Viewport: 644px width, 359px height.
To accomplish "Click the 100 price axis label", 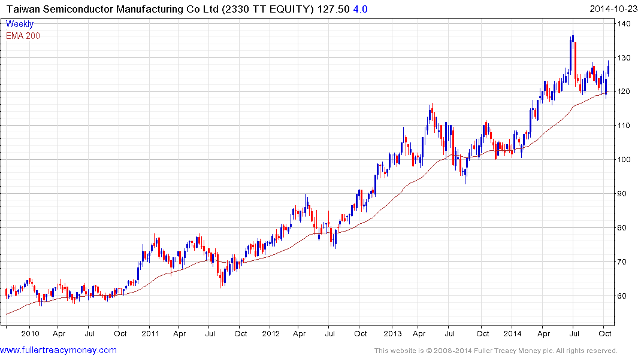I will pyautogui.click(x=627, y=160).
